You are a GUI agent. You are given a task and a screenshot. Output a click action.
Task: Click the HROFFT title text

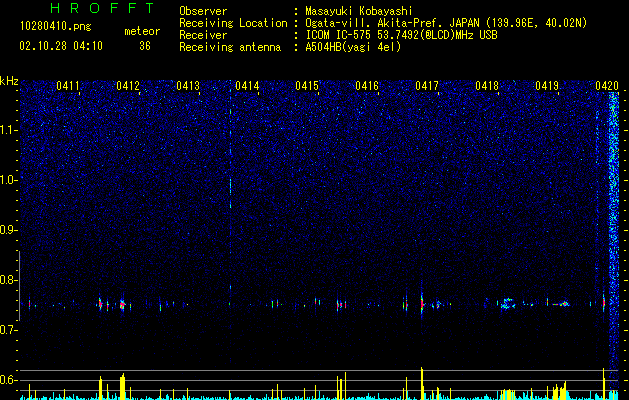pos(103,8)
